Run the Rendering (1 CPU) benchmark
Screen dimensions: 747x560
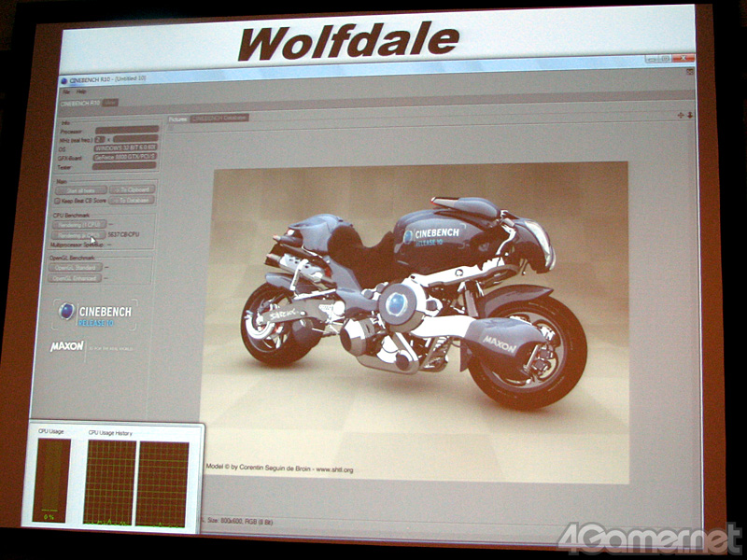click(78, 224)
